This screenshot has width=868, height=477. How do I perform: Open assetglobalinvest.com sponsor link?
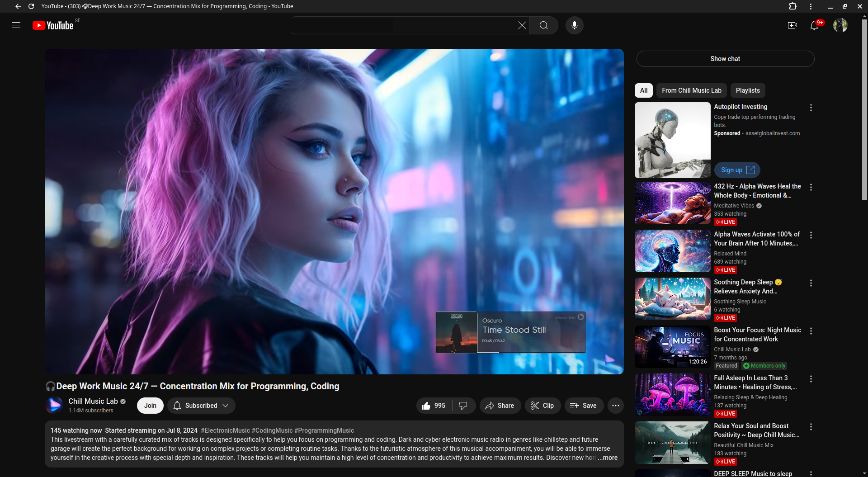[x=773, y=133]
